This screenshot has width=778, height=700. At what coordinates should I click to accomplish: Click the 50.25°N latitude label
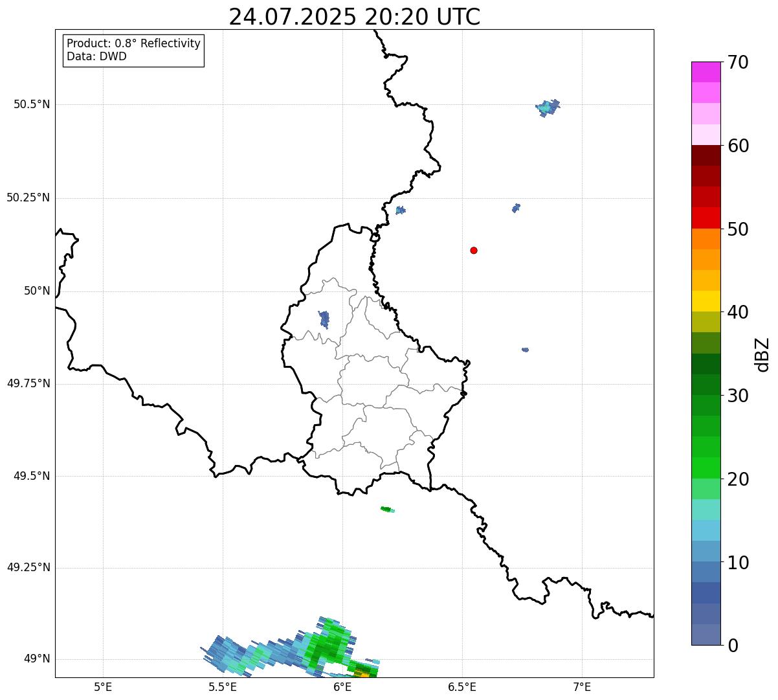(28, 198)
